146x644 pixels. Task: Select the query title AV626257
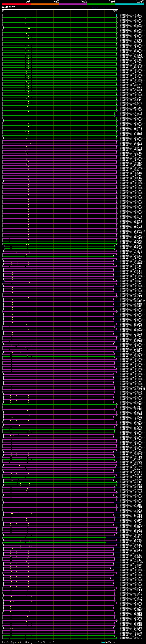(8, 8)
